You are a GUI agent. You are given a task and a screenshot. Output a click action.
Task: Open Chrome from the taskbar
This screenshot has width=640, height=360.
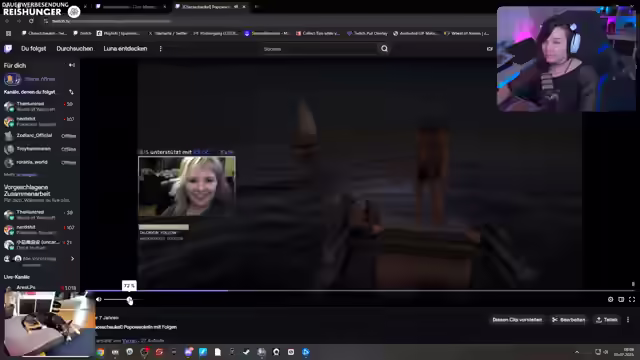(100, 352)
